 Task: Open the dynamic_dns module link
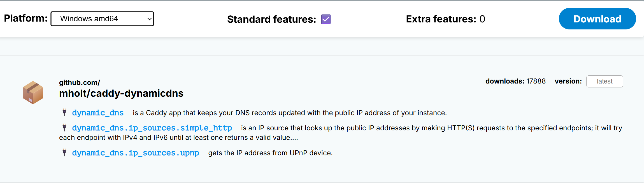click(x=98, y=113)
